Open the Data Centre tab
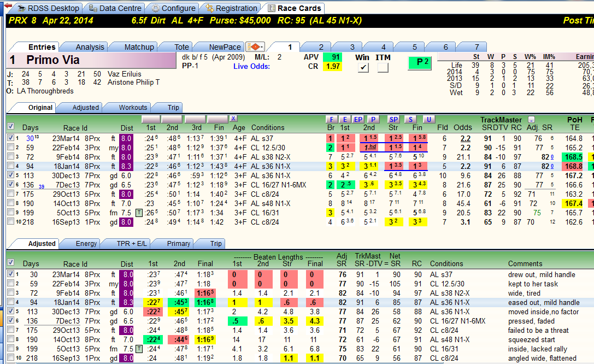 (x=115, y=8)
